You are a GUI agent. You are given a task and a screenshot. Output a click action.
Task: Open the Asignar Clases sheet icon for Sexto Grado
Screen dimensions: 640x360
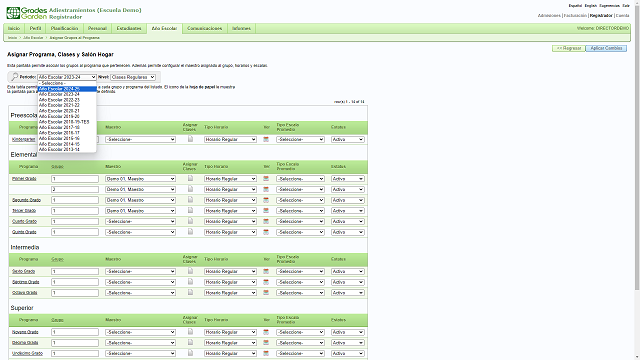pos(190,271)
